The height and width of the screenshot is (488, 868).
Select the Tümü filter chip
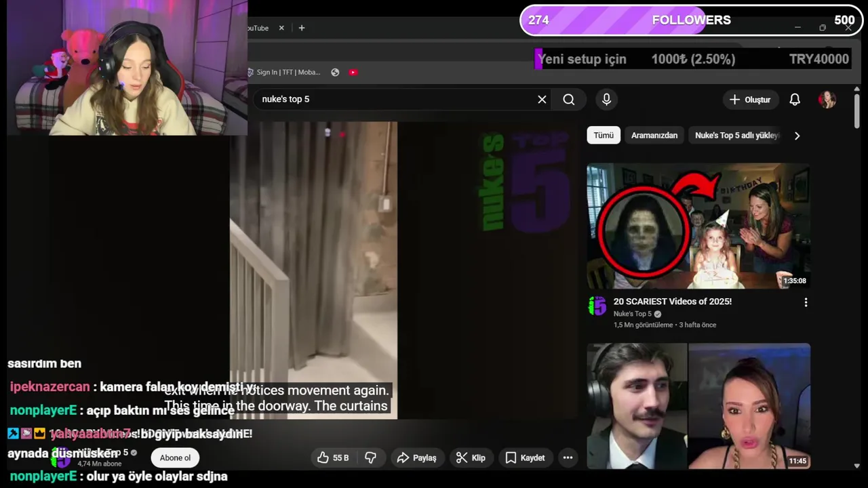point(604,136)
